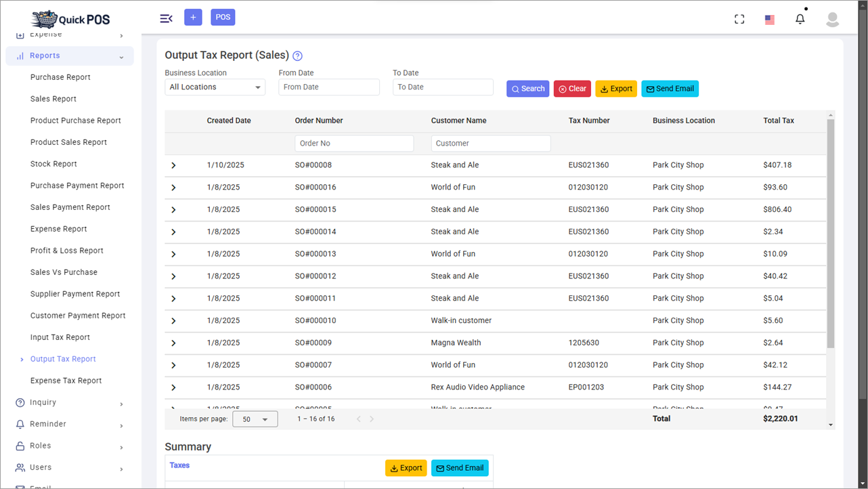Change items per page from 50
The width and height of the screenshot is (868, 489).
[x=255, y=419]
